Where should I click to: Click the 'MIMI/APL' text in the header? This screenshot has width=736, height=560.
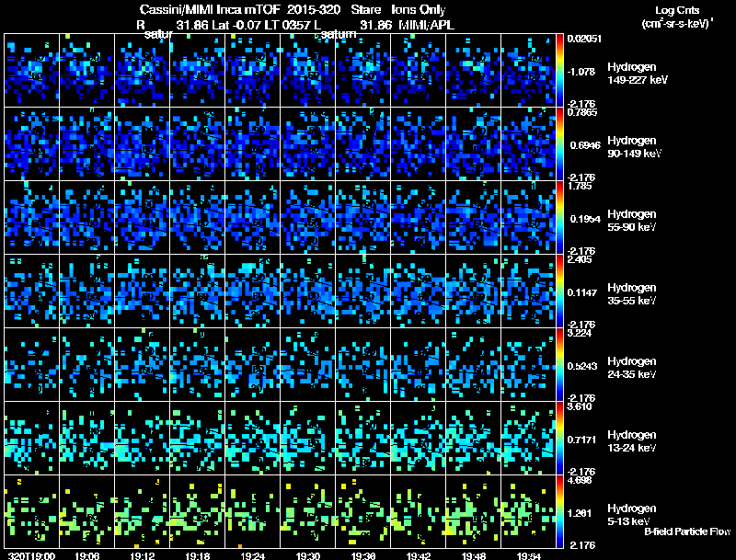click(x=426, y=25)
